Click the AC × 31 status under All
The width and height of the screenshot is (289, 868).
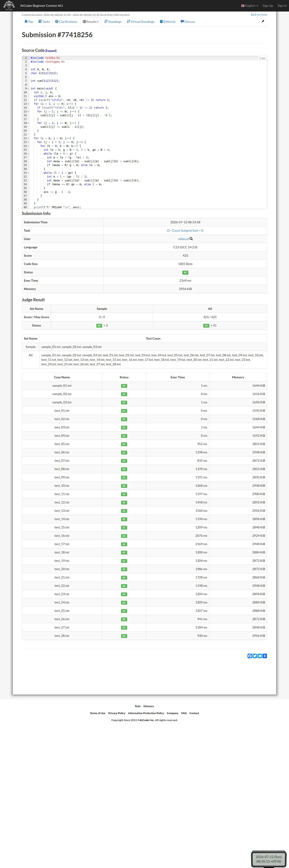210,325
